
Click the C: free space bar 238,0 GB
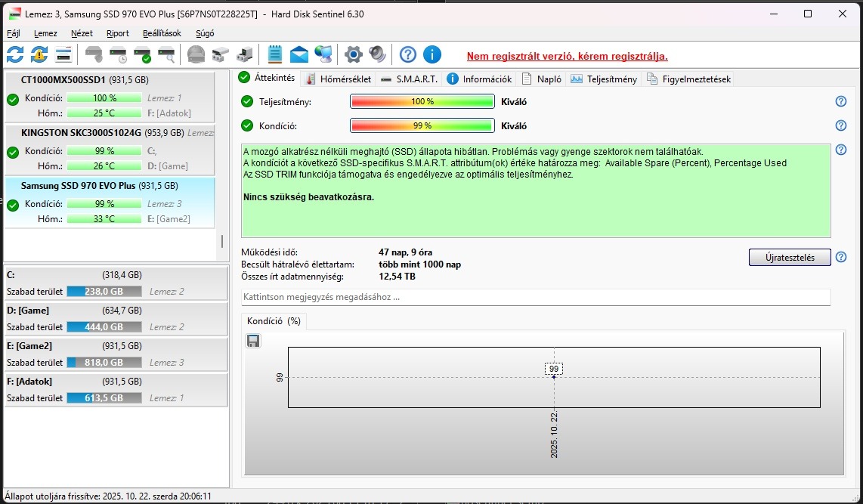pos(104,291)
